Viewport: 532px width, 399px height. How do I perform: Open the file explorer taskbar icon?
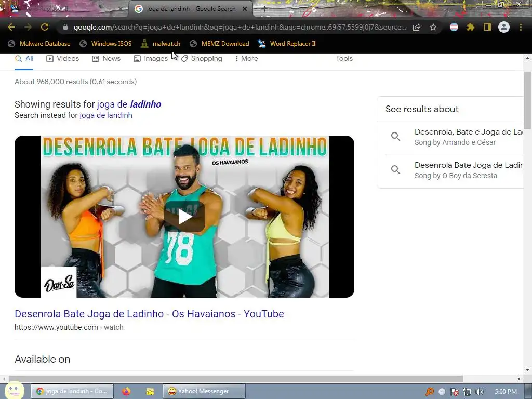pos(150,391)
